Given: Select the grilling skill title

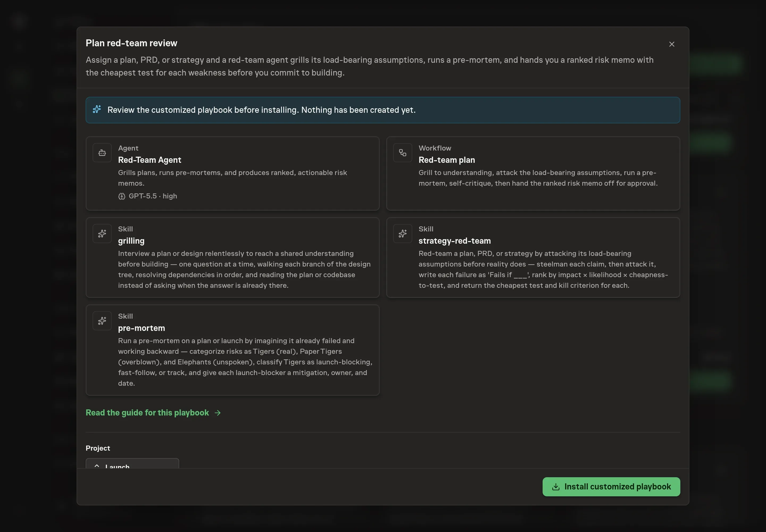Looking at the screenshot, I should 131,241.
